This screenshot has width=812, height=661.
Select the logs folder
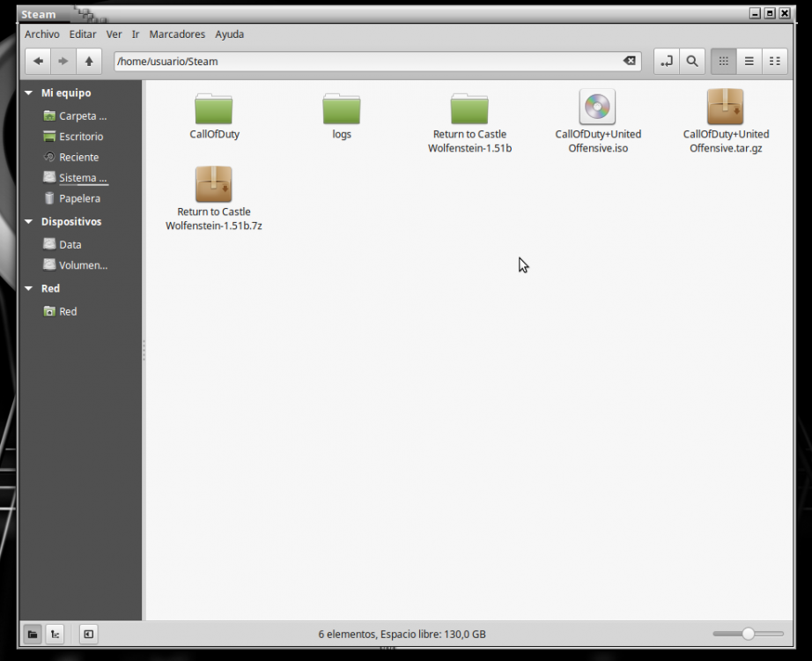[x=341, y=116]
